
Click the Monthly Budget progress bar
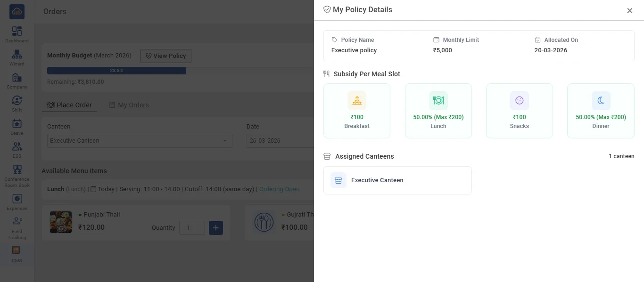click(x=181, y=71)
